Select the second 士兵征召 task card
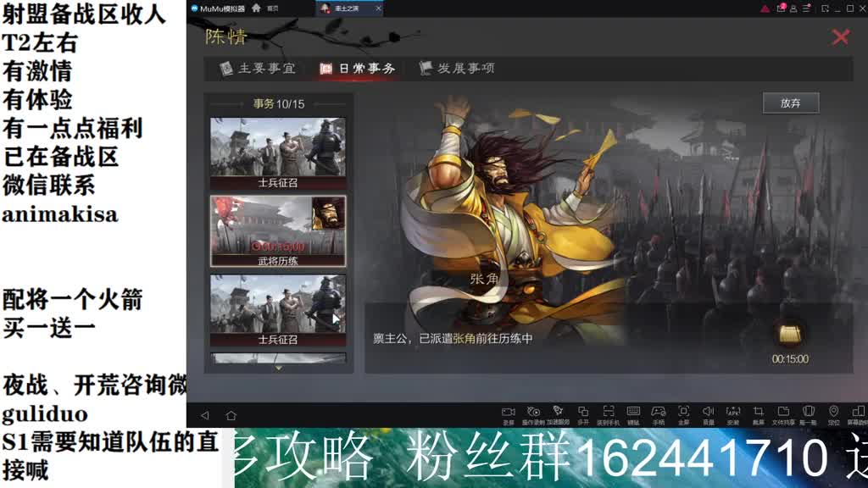868x488 pixels. pos(278,310)
